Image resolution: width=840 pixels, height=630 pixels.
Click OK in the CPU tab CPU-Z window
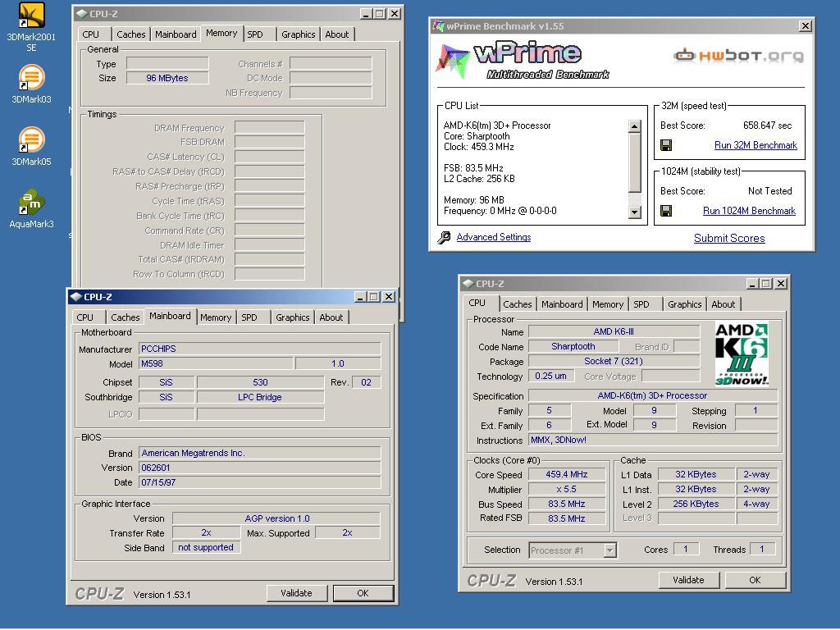coord(755,580)
